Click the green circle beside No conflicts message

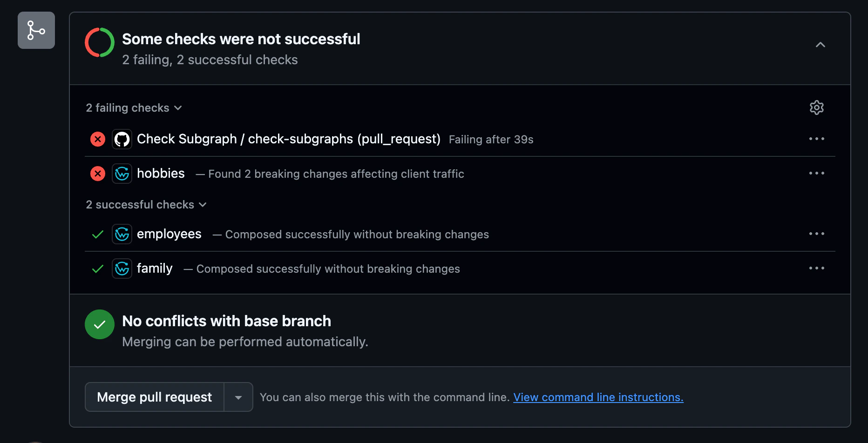(99, 324)
